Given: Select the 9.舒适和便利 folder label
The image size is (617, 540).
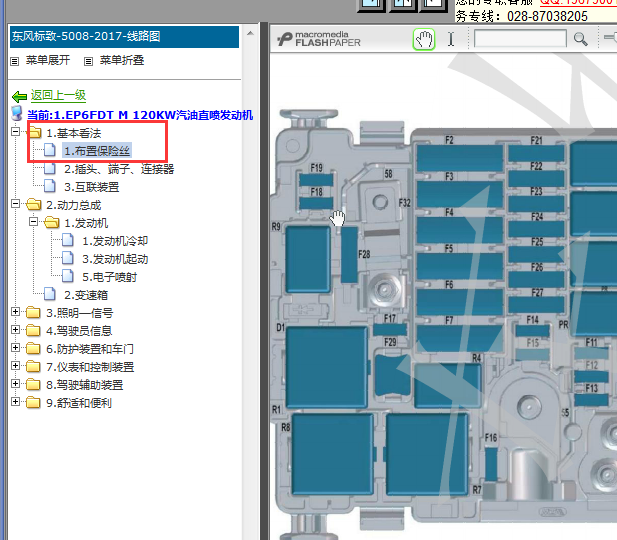Looking at the screenshot, I should (x=79, y=403).
